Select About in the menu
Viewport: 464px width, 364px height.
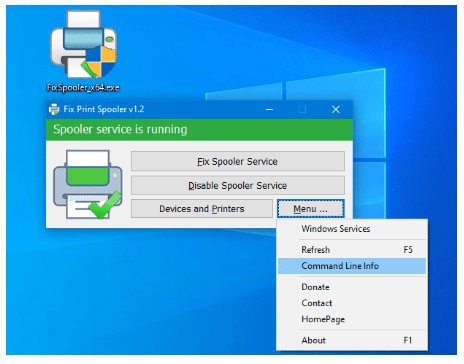pyautogui.click(x=352, y=340)
